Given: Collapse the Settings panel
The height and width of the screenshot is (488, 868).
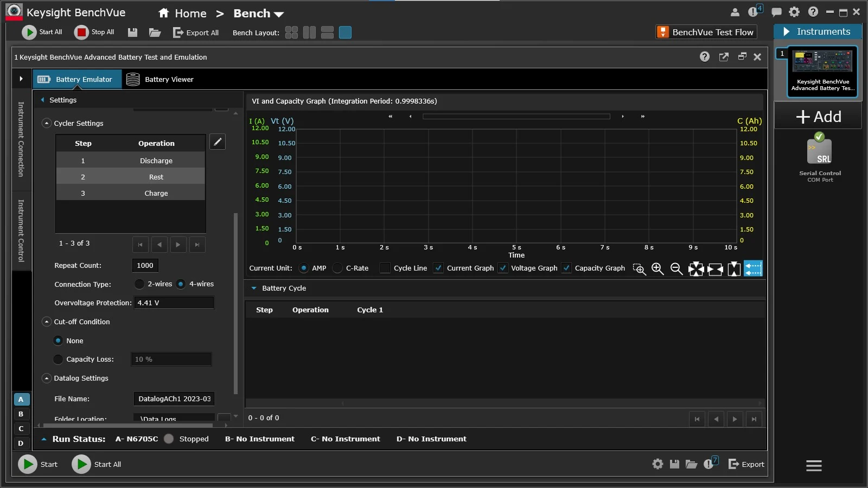Looking at the screenshot, I should 43,100.
